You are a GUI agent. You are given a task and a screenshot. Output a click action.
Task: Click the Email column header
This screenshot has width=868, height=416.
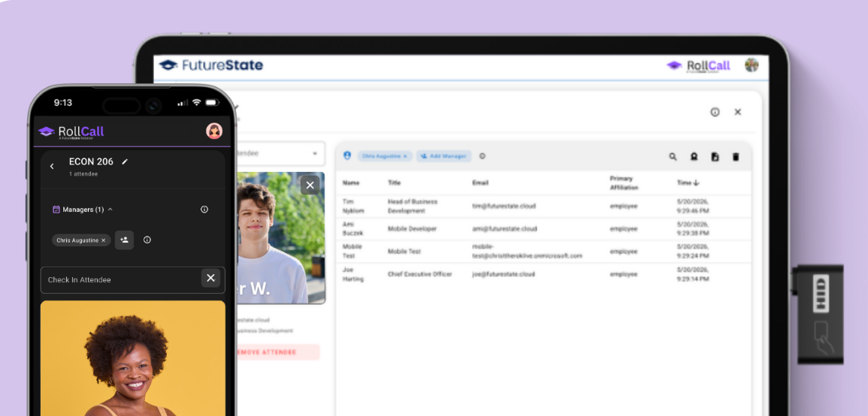pyautogui.click(x=480, y=182)
